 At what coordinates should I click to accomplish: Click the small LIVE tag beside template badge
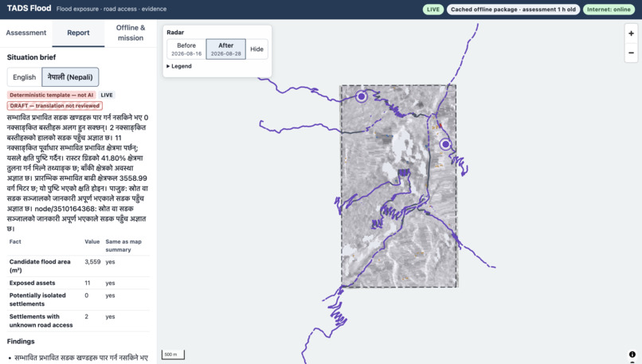(107, 95)
